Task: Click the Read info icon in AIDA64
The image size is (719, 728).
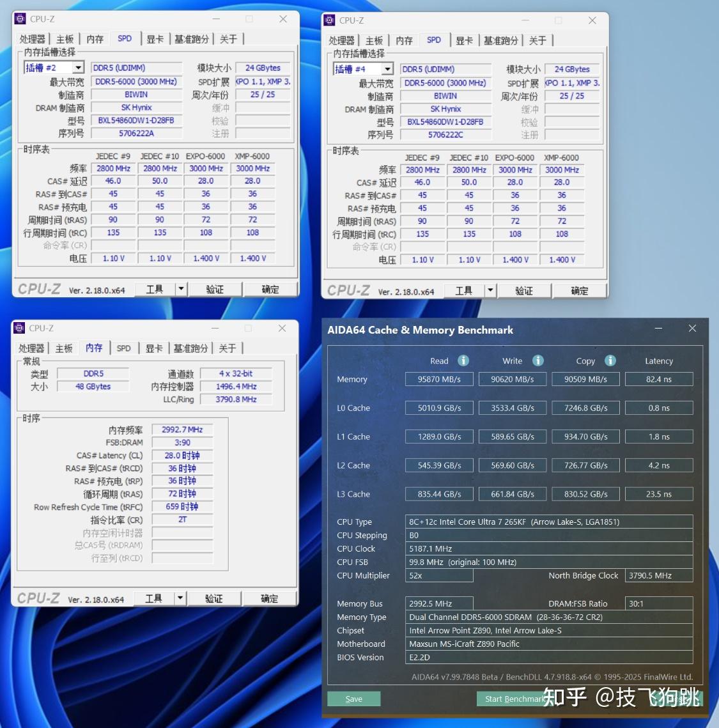Action: pyautogui.click(x=463, y=360)
